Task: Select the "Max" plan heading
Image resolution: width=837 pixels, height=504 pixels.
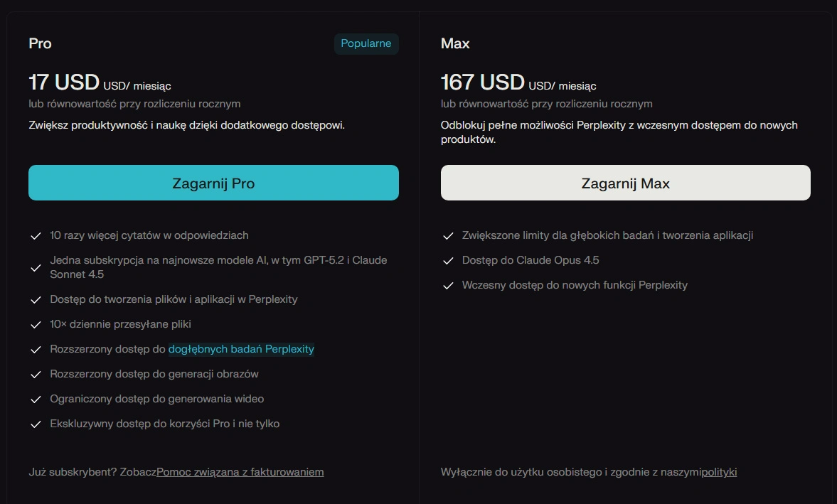Action: click(x=455, y=43)
